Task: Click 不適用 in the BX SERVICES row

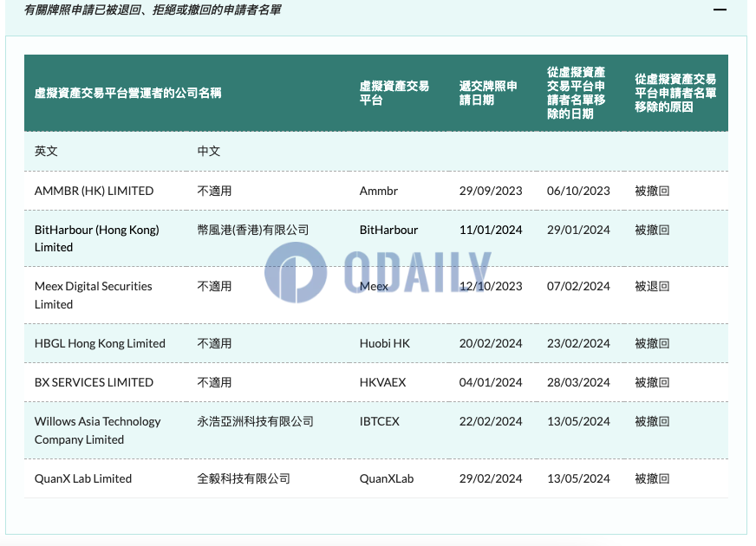Action: tap(214, 383)
